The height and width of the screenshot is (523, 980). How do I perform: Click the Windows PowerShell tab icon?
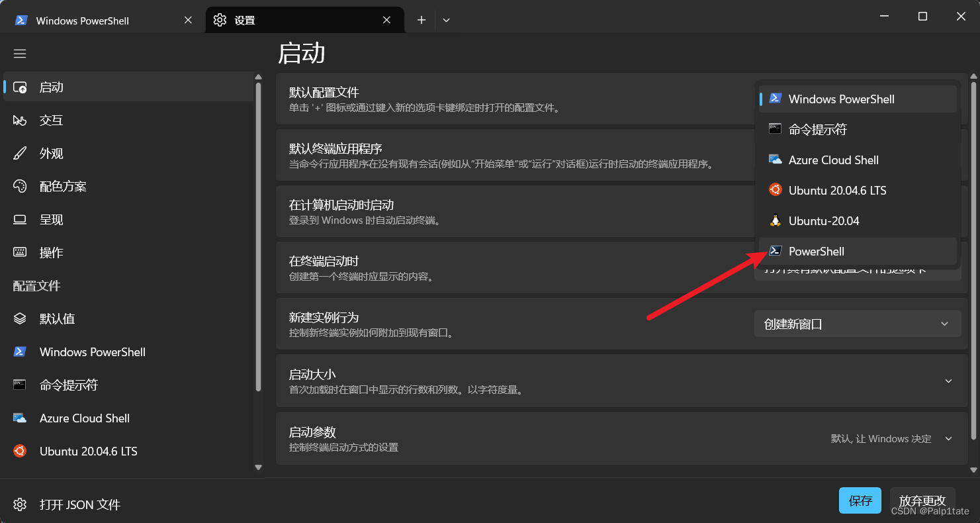pyautogui.click(x=21, y=20)
